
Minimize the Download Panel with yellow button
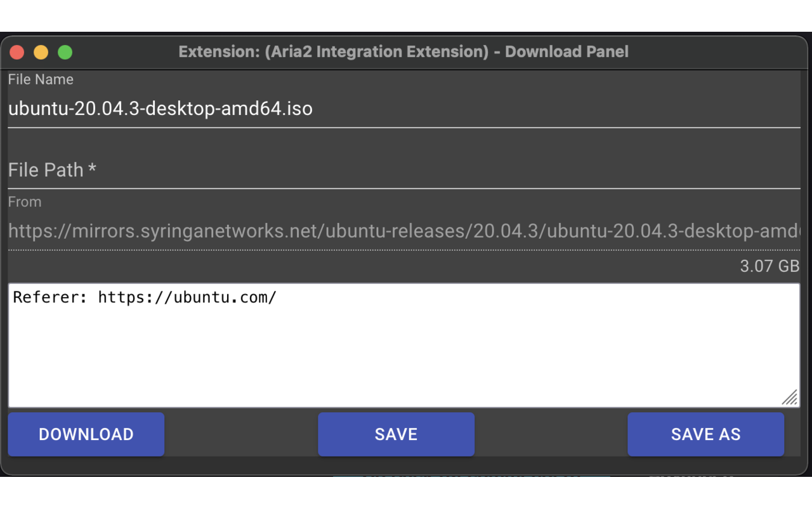coord(41,52)
